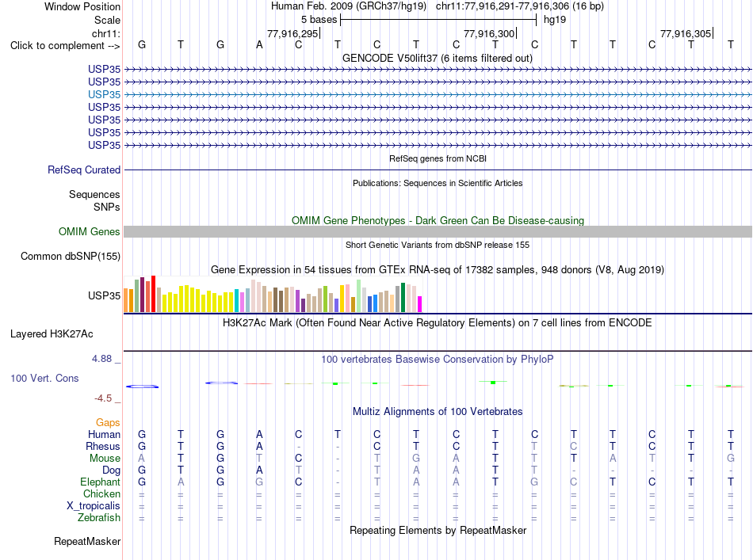Open 'Short Genetic Variants from dbSNP release 155'
Viewport: 753px width, 560px height.
tap(437, 245)
